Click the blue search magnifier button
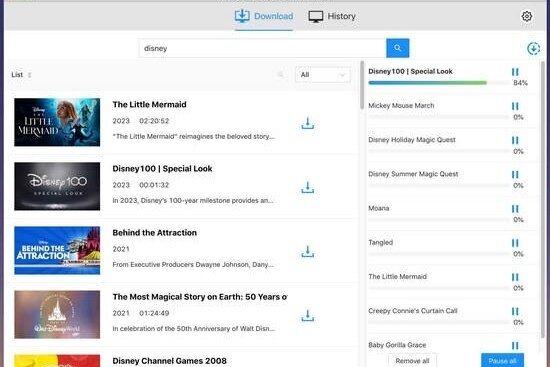 coord(397,48)
